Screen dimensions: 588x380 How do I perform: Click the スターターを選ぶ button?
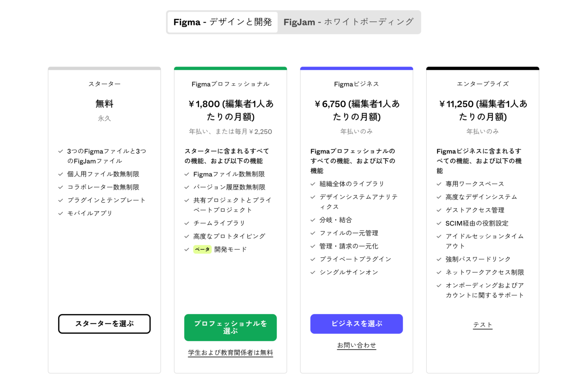(104, 323)
